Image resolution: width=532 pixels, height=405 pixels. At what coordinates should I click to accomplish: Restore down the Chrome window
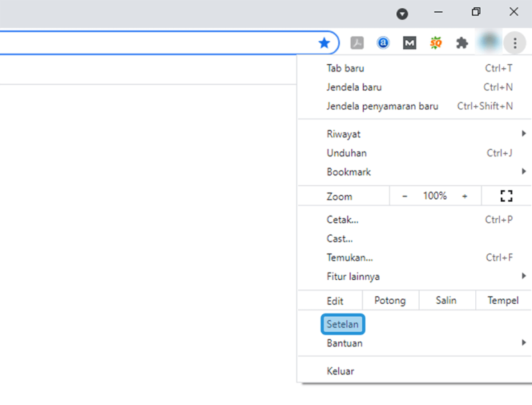476,12
